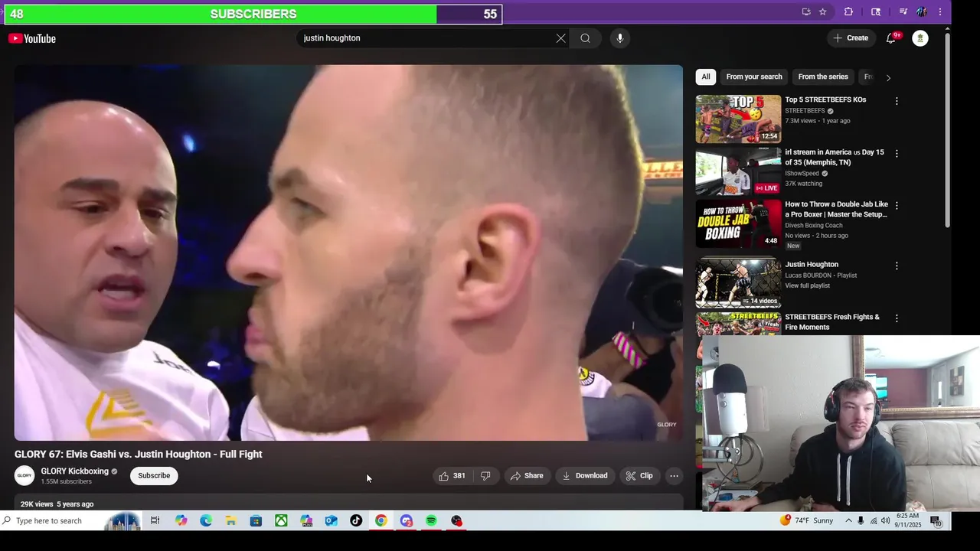The image size is (980, 551).
Task: Subscribe to GLORY Kickboxing
Action: (154, 476)
